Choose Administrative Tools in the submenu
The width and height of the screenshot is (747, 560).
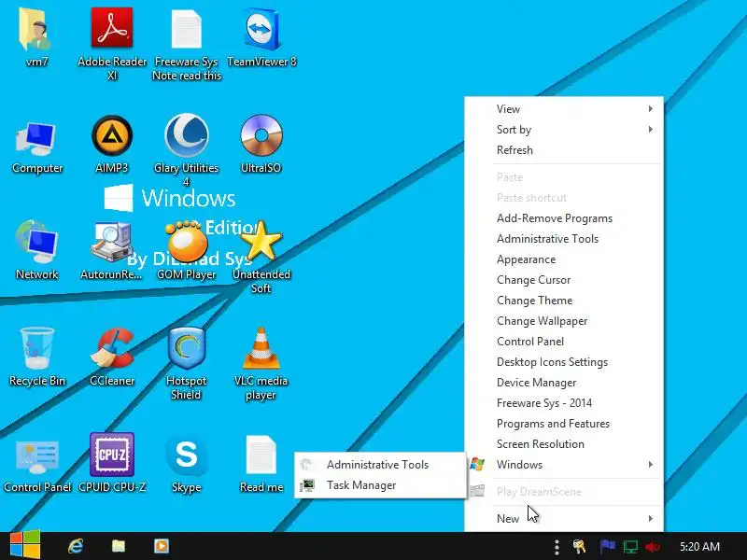pyautogui.click(x=380, y=464)
